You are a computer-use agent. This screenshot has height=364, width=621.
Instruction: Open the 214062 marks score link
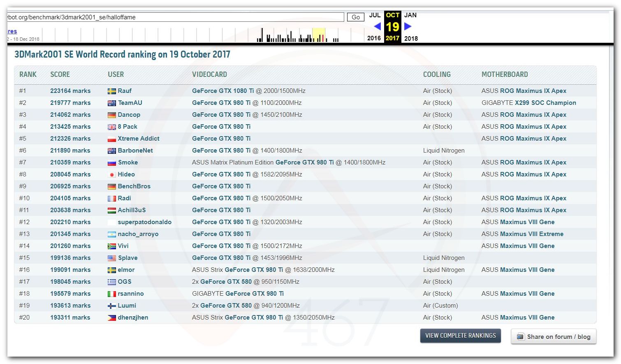click(70, 115)
